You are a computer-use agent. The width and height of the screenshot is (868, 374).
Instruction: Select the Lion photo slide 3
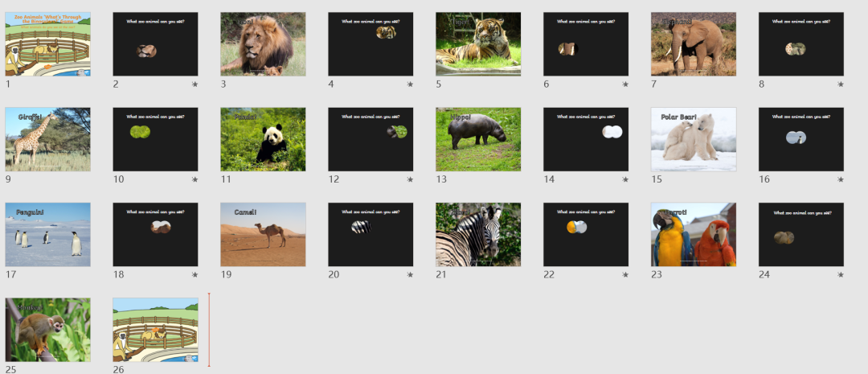click(x=263, y=44)
